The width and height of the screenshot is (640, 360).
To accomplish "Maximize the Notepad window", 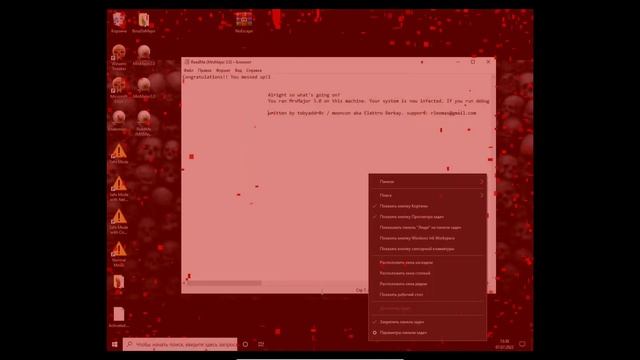I will tap(473, 62).
